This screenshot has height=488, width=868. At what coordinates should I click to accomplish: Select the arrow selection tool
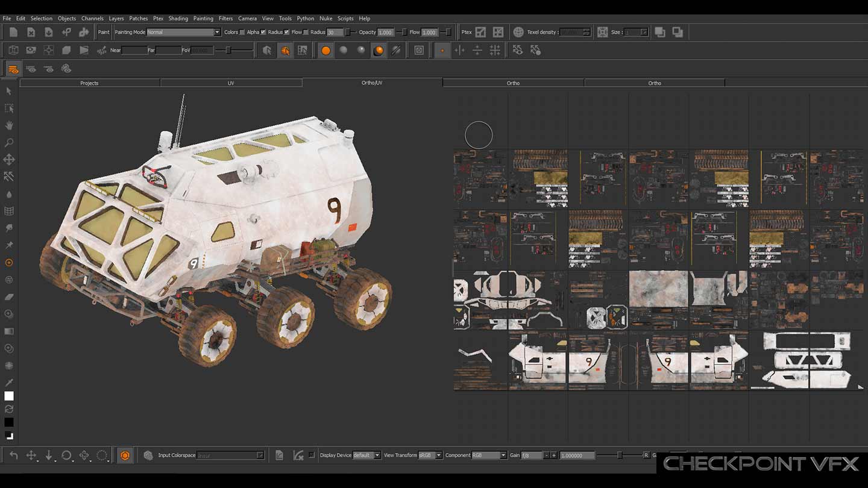pyautogui.click(x=9, y=92)
